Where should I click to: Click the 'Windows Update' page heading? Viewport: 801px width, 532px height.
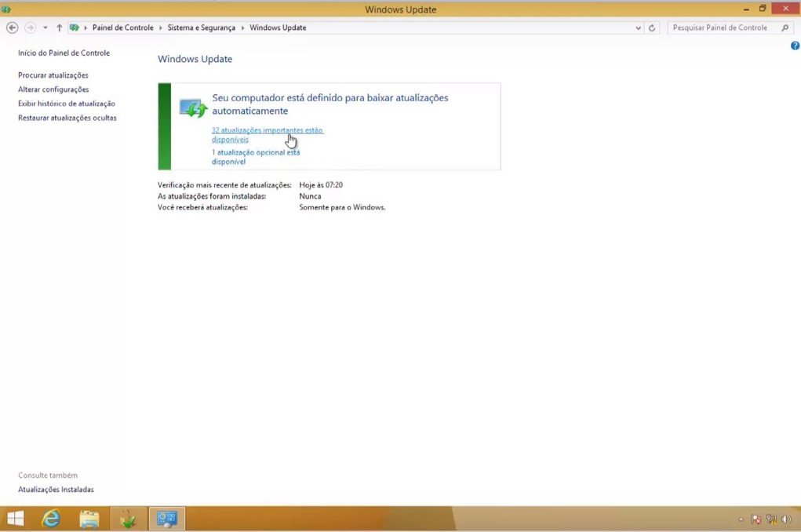tap(195, 59)
